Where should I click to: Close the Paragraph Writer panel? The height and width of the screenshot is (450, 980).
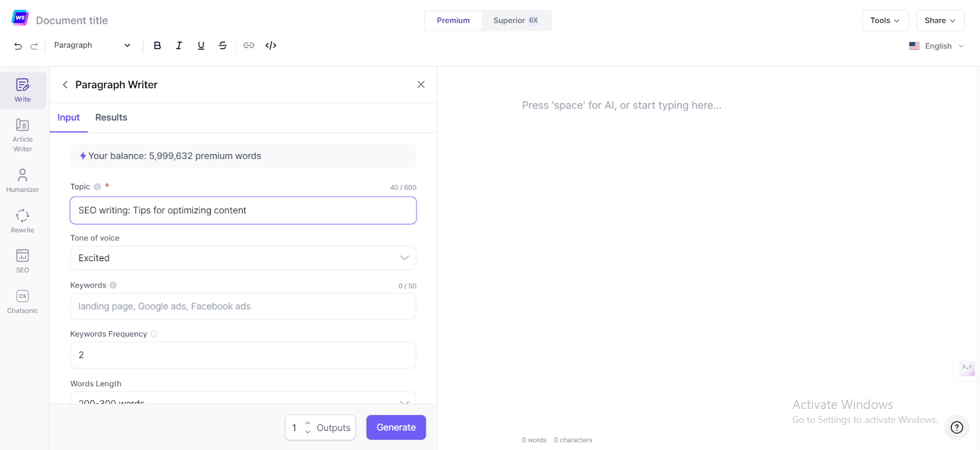pyautogui.click(x=421, y=85)
